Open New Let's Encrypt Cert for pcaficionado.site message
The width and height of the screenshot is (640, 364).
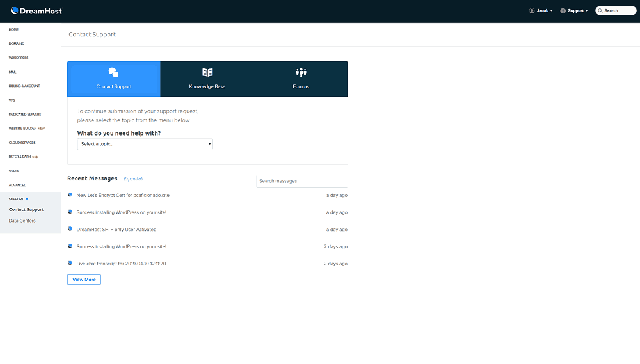pyautogui.click(x=123, y=196)
